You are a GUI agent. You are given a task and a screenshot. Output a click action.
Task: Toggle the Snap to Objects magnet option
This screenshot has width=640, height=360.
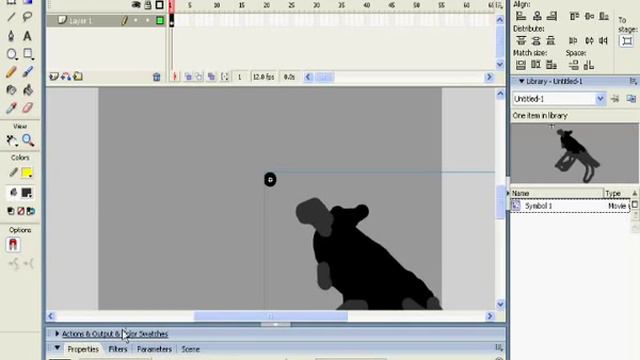[13, 244]
